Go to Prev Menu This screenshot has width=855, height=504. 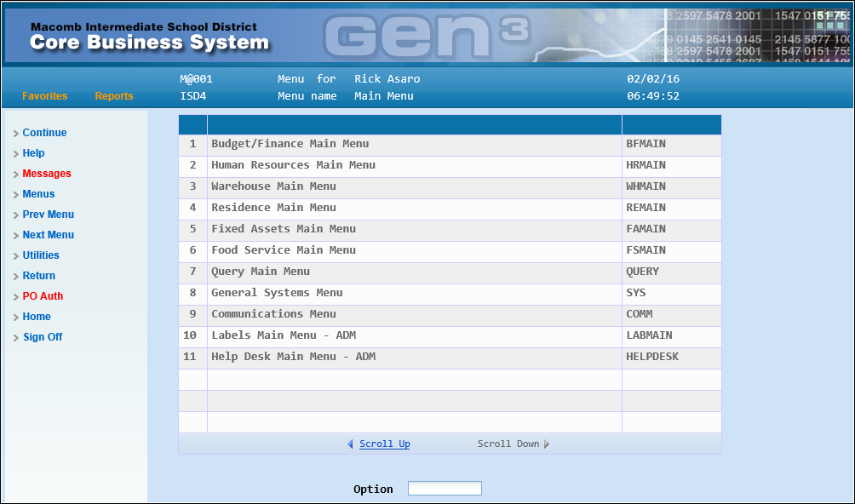48,215
